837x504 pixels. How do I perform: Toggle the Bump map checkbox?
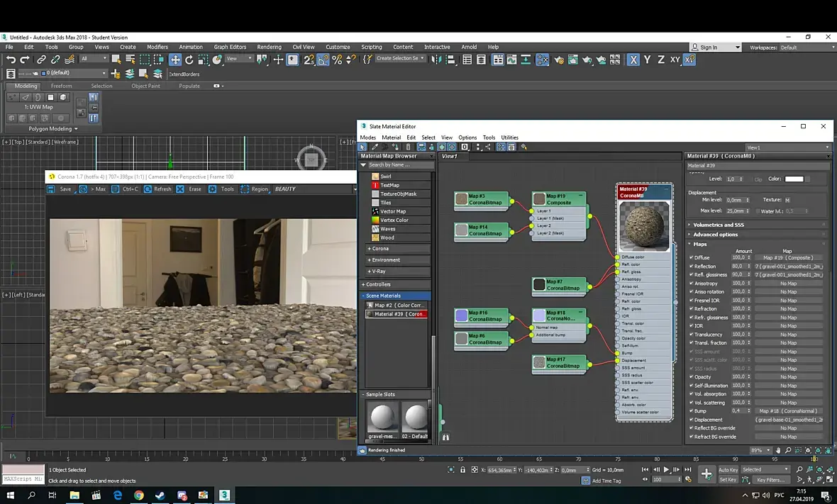pyautogui.click(x=692, y=411)
